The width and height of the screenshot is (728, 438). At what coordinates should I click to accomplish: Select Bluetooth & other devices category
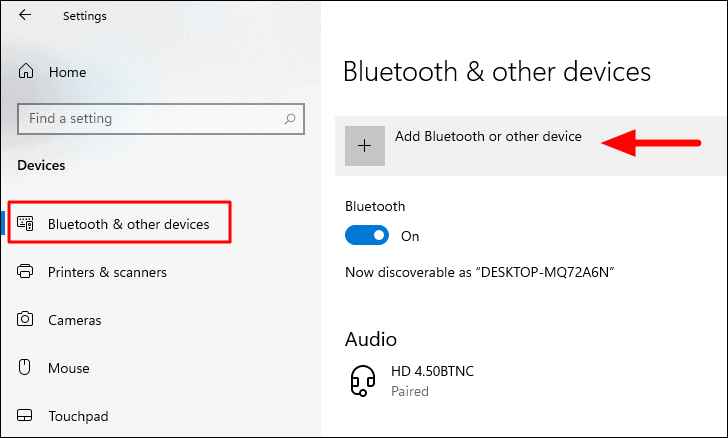[129, 224]
